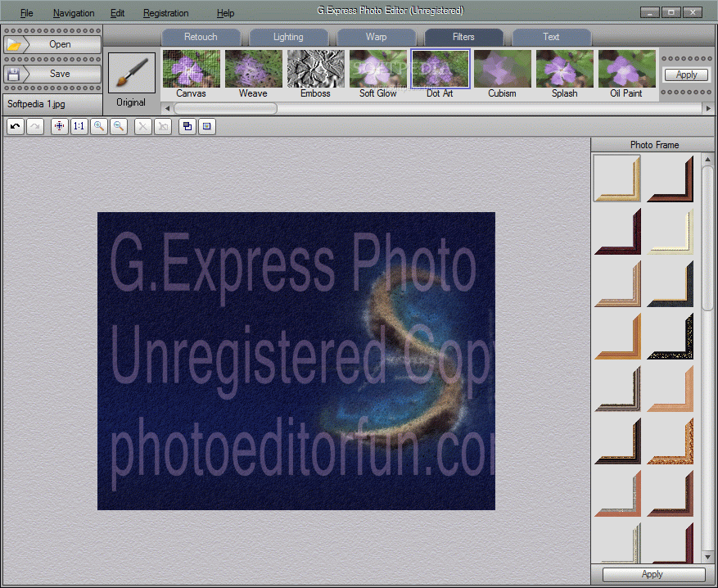Viewport: 718px width, 588px height.
Task: Open the Registration menu
Action: click(x=165, y=13)
